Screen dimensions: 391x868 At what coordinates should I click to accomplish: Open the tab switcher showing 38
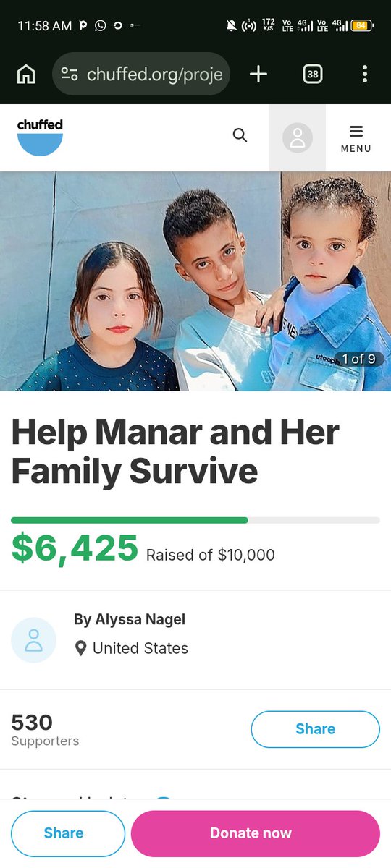coord(312,74)
